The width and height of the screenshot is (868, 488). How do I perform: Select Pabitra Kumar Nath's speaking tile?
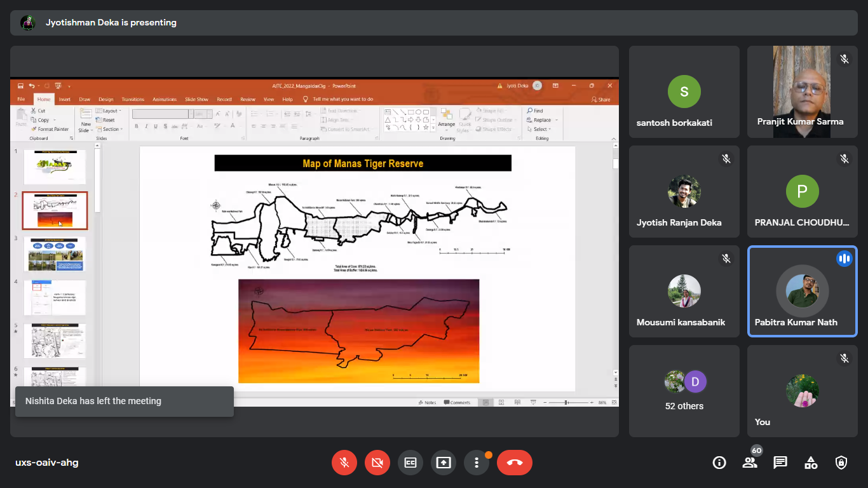[802, 291]
